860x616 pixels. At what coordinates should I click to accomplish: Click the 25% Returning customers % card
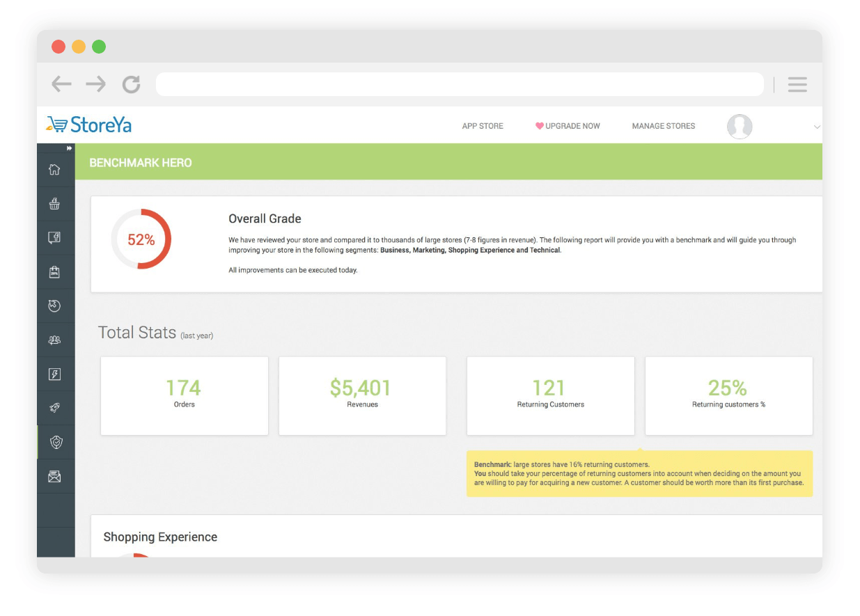[x=728, y=396]
